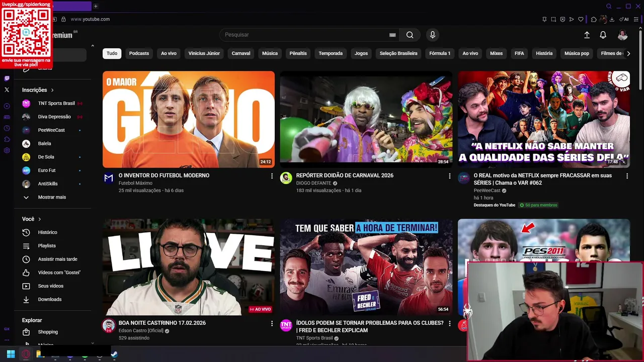
Task: Select the Vinicius Júnior filter chip
Action: tap(204, 53)
